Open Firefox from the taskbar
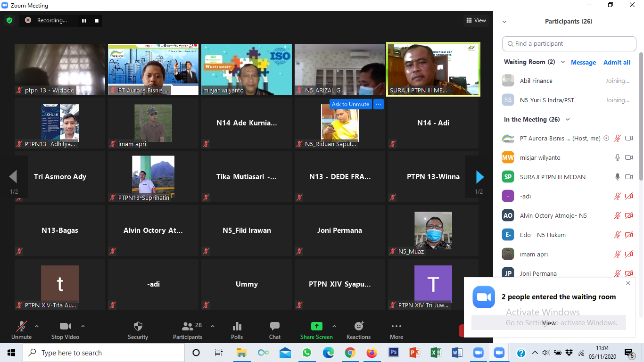This screenshot has height=362, width=644. 372,353
